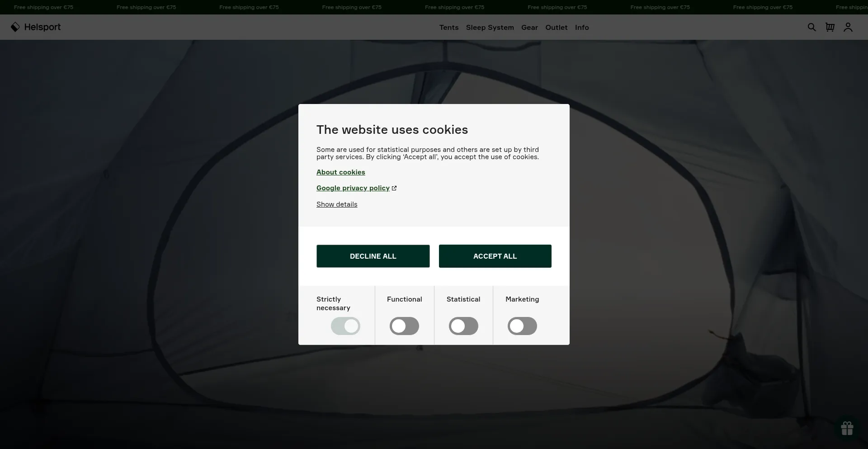The width and height of the screenshot is (868, 449).
Task: Open the Tents menu
Action: (x=448, y=28)
